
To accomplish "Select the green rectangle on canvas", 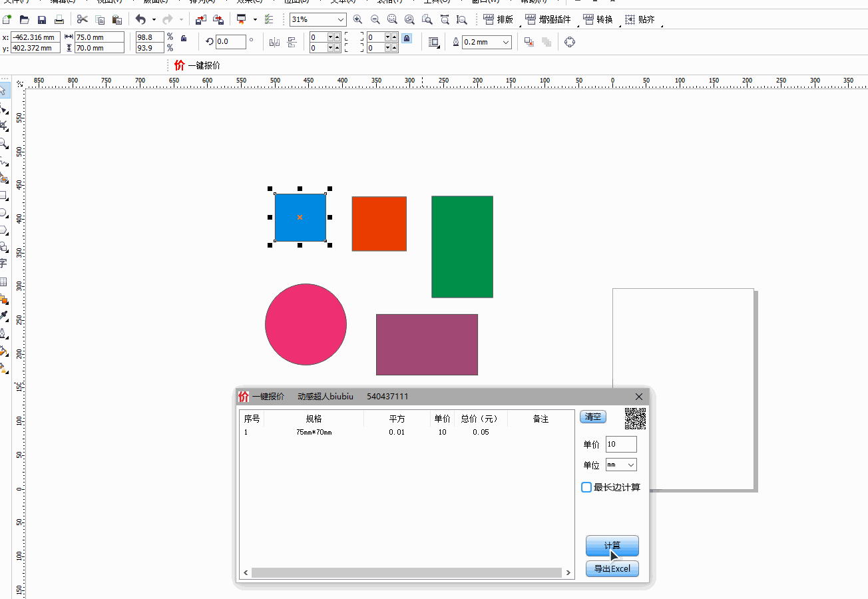I will tap(462, 246).
